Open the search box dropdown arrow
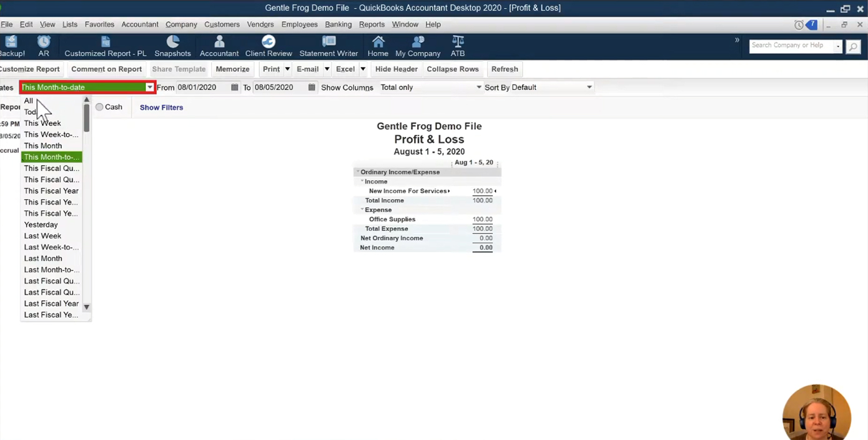868x440 pixels. tap(838, 46)
